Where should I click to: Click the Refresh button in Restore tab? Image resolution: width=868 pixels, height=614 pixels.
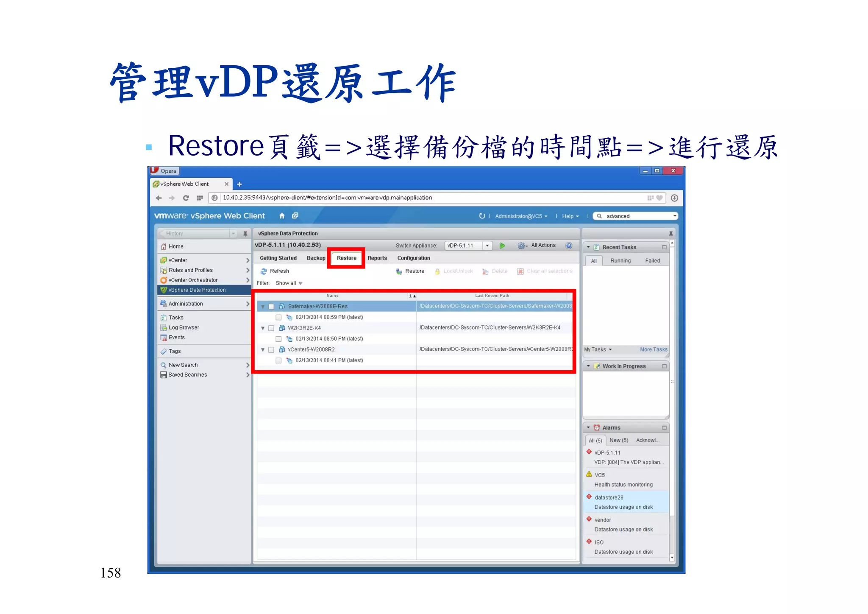click(x=275, y=271)
